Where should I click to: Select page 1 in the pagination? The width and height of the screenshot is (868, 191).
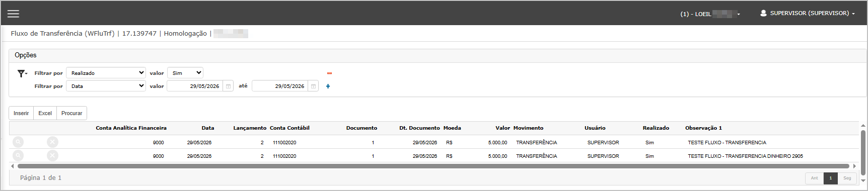831,178
